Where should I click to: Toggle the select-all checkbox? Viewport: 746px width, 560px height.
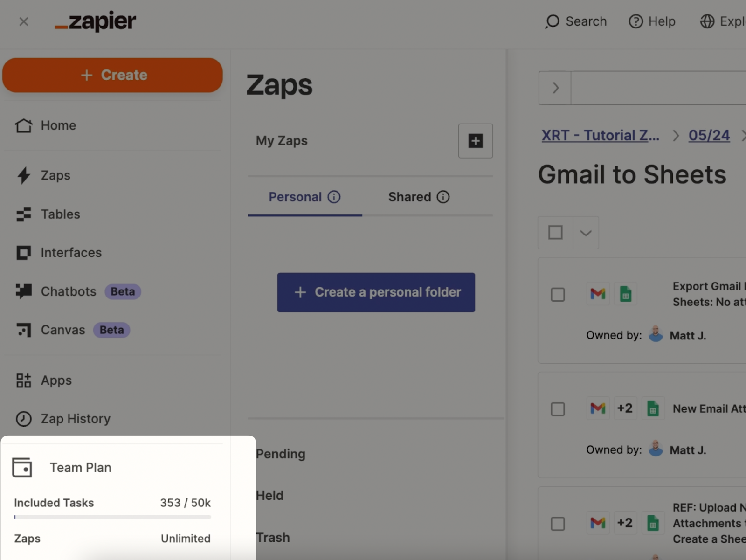tap(555, 232)
